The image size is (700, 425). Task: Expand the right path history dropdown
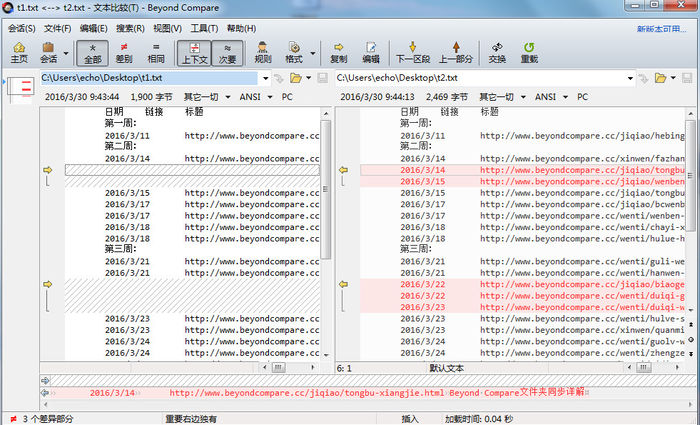coord(630,79)
